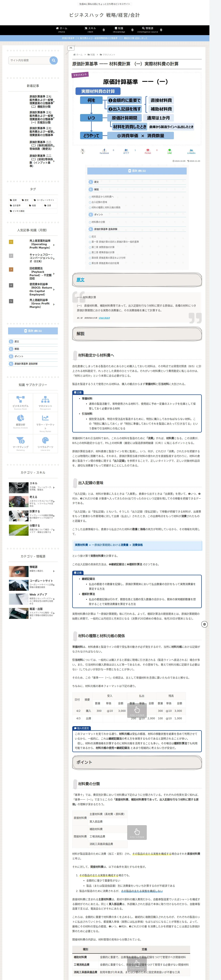Collapse the sidebar 目次 table of contents
The image size is (221, 980).
point(33,331)
